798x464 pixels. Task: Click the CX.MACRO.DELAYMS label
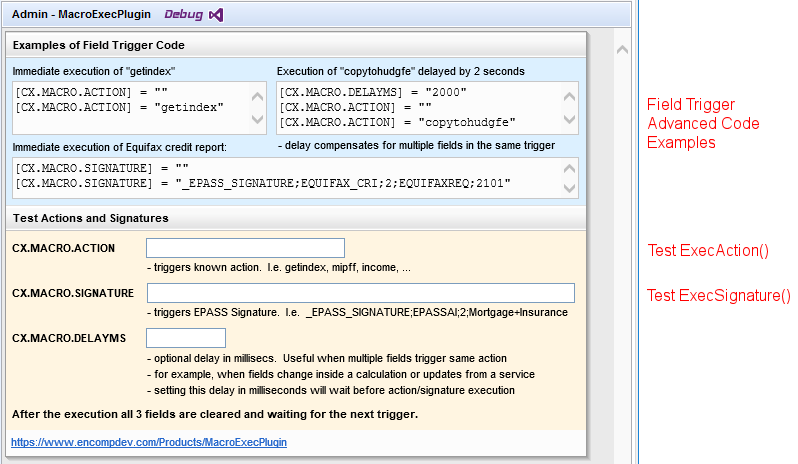[69, 338]
